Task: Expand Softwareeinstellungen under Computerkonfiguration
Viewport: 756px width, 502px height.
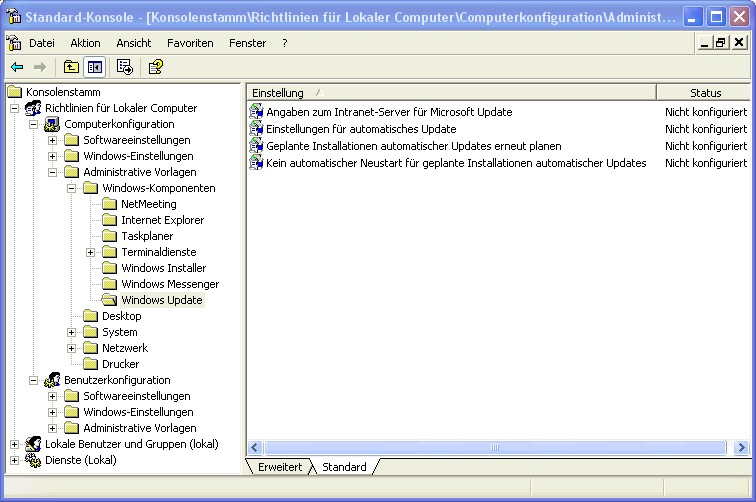Action: coord(52,140)
